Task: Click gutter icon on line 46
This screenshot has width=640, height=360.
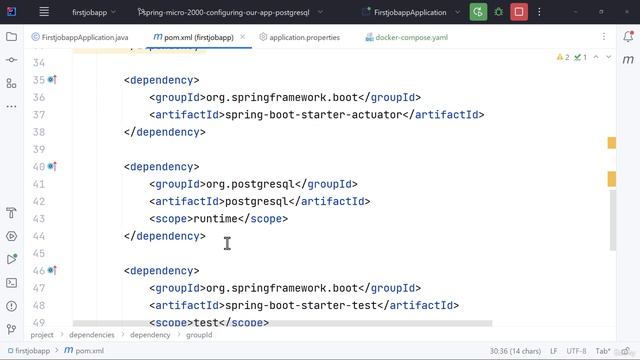Action: [x=52, y=270]
